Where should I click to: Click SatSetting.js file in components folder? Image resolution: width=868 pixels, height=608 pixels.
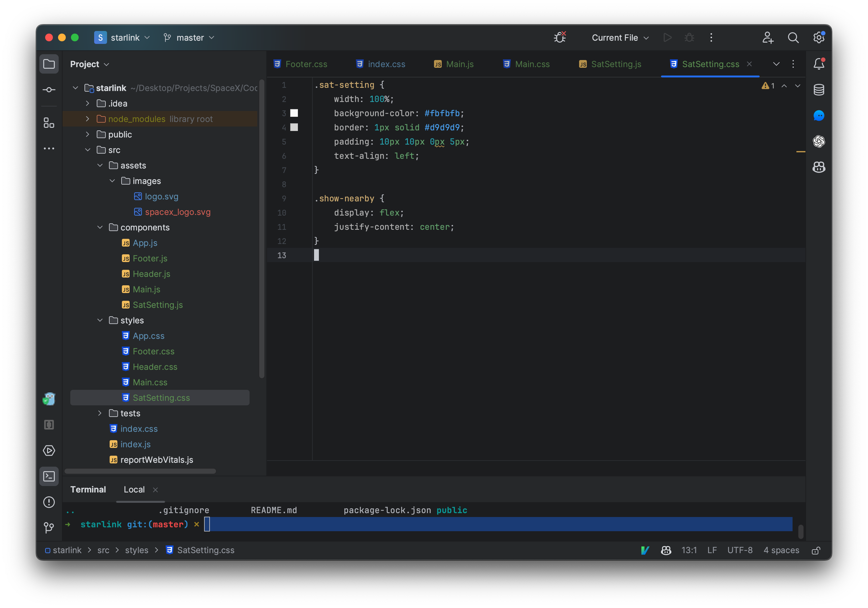point(158,304)
